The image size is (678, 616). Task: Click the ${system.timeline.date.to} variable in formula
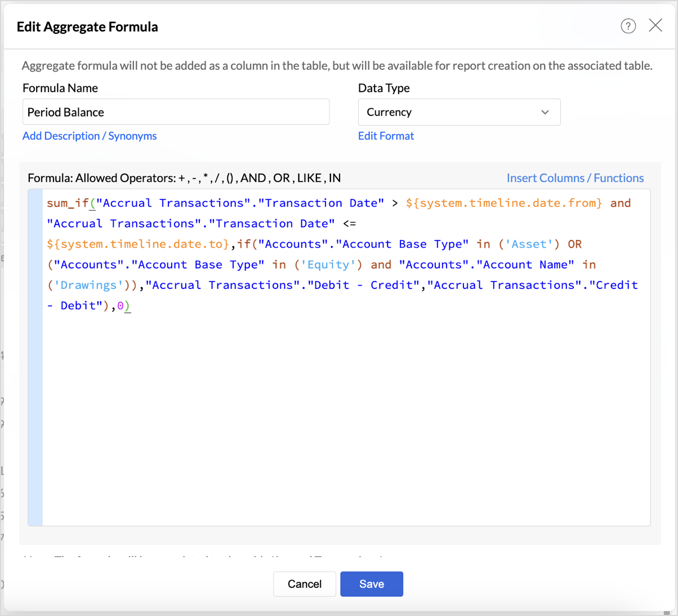click(x=139, y=244)
